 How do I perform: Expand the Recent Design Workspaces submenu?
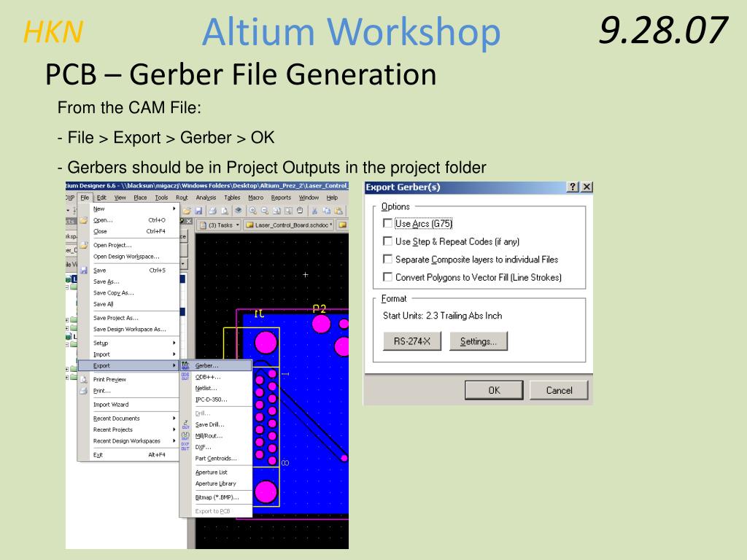tap(174, 441)
